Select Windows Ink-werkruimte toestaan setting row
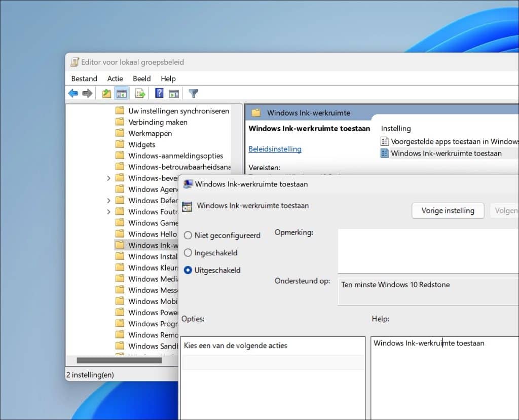Image resolution: width=519 pixels, height=420 pixels. [450, 153]
